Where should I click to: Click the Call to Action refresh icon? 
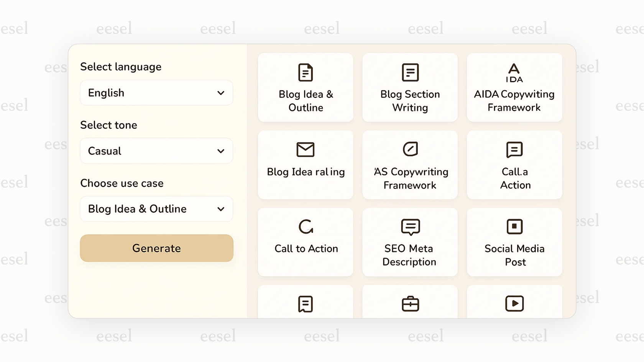306,226
